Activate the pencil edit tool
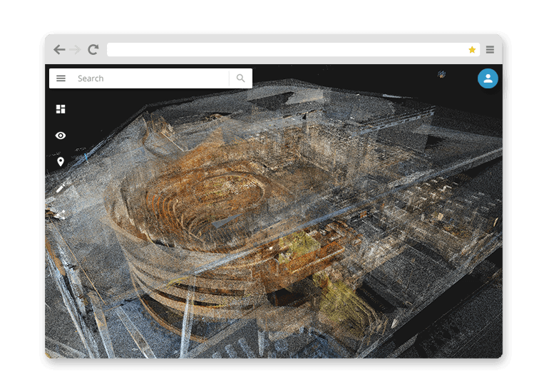 [61, 188]
